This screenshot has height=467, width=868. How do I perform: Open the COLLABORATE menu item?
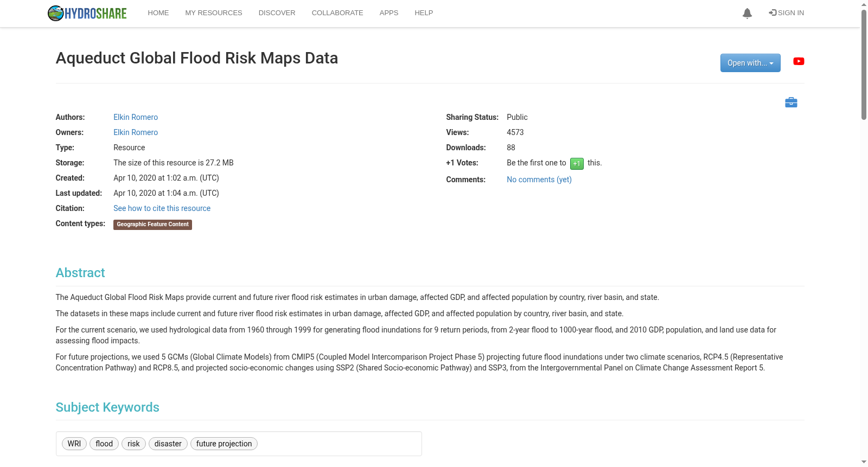pos(337,13)
